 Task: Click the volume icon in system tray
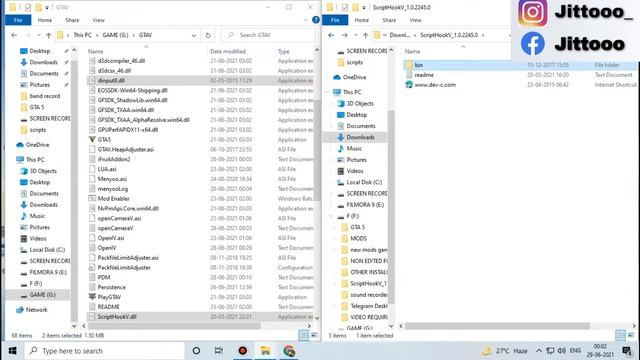pyautogui.click(x=562, y=351)
